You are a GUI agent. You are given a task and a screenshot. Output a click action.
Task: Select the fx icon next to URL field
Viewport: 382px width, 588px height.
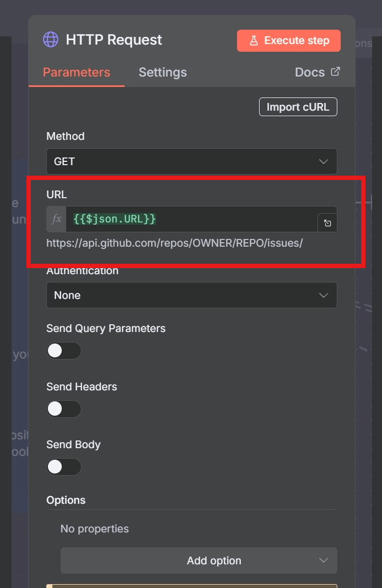coord(55,218)
